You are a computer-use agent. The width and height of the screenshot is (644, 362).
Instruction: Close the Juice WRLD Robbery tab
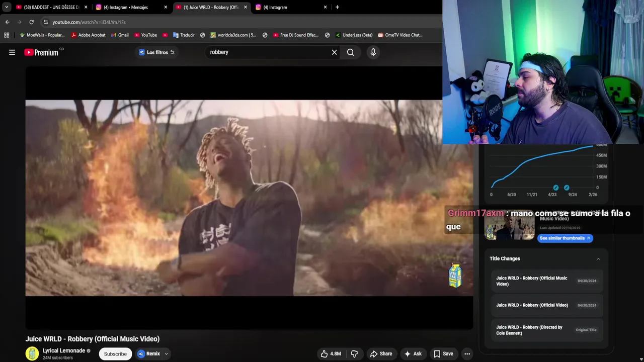click(x=246, y=7)
